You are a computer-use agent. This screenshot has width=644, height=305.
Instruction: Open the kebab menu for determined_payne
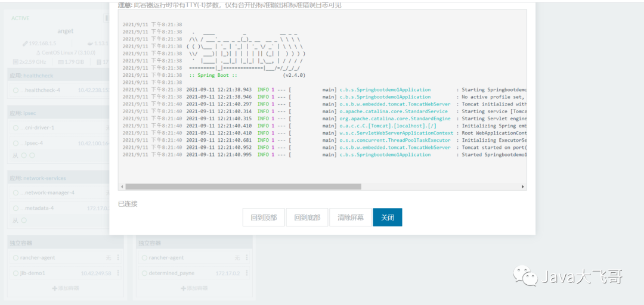[246, 273]
